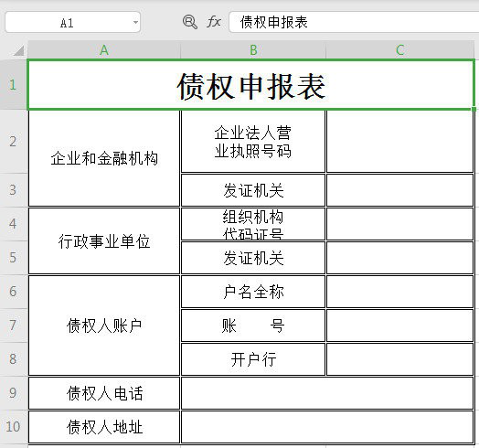Select the cell 账 号

coord(253,325)
